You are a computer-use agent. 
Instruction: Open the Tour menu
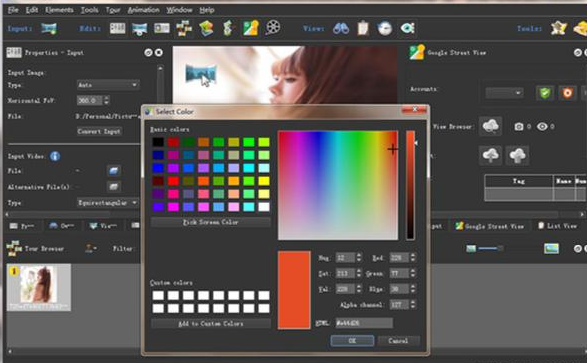113,10
